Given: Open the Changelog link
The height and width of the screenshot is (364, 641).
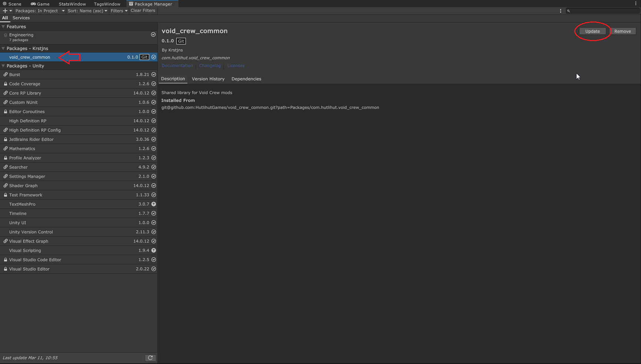Looking at the screenshot, I should coord(210,66).
